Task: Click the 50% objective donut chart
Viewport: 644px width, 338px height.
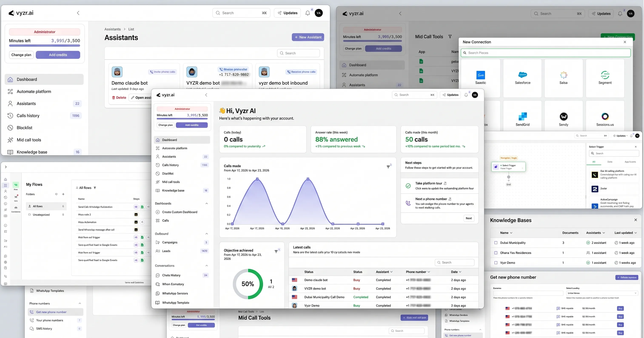Action: point(248,284)
